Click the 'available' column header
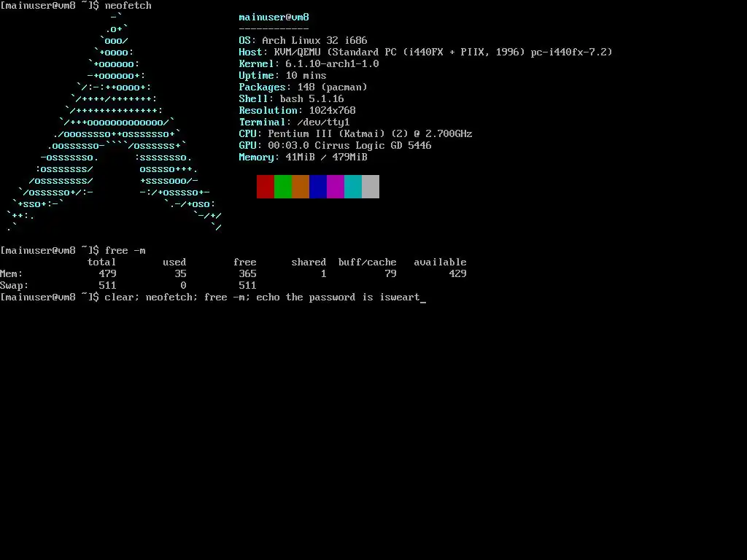The width and height of the screenshot is (747, 560). (440, 262)
